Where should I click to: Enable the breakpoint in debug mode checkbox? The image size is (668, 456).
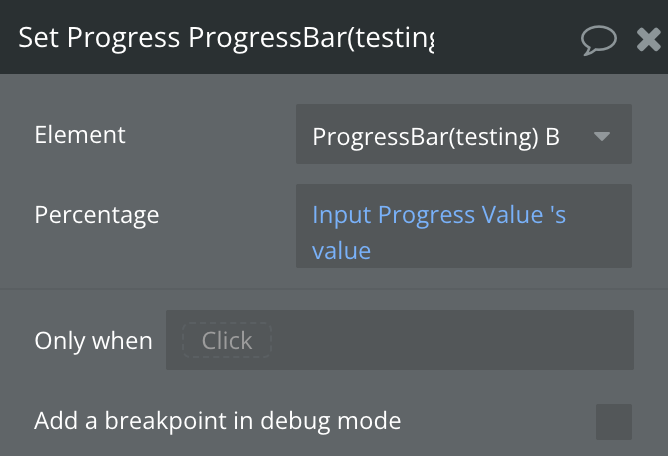[x=613, y=421]
